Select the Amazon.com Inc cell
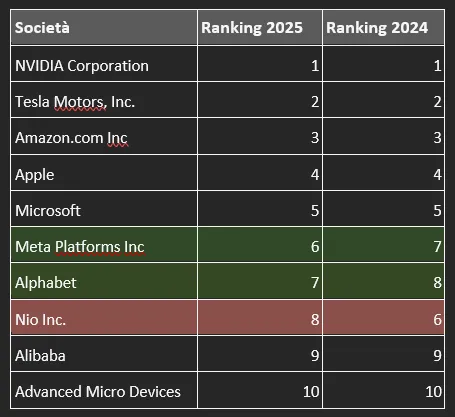This screenshot has height=417, width=455. point(104,136)
